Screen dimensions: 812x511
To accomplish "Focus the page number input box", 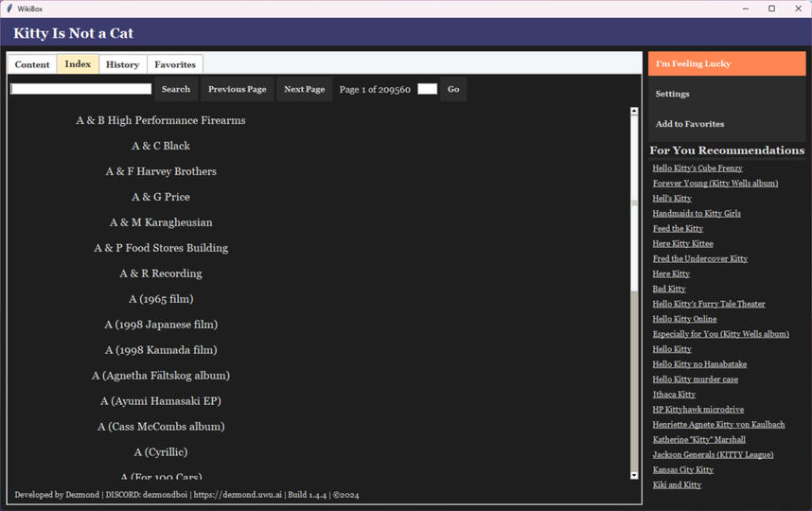I will (x=427, y=90).
